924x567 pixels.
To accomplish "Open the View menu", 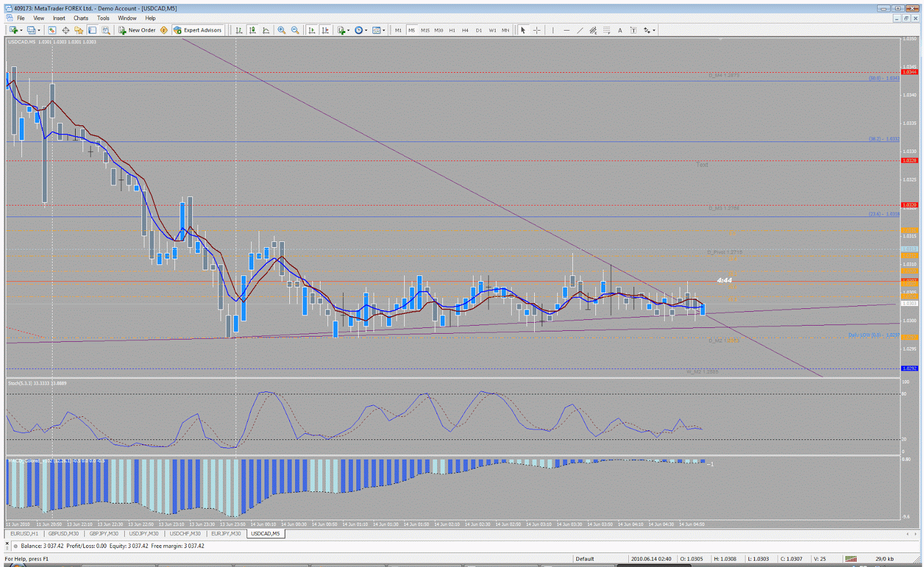I will click(x=39, y=18).
